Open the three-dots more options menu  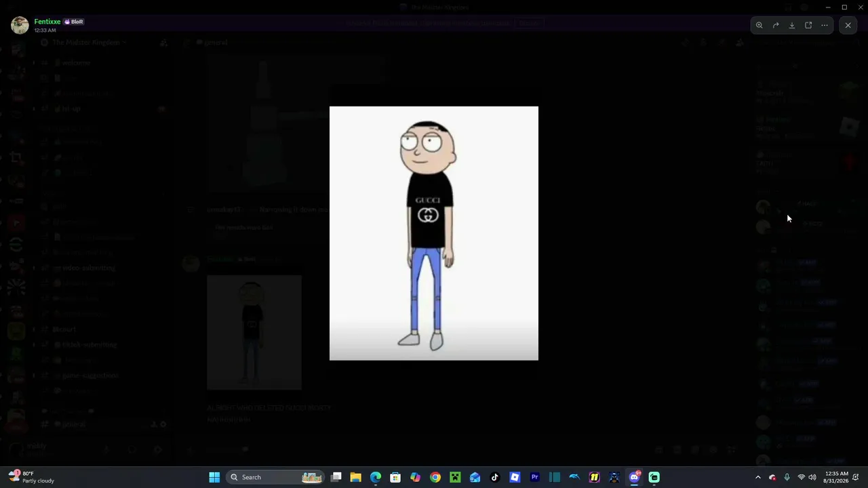point(825,26)
